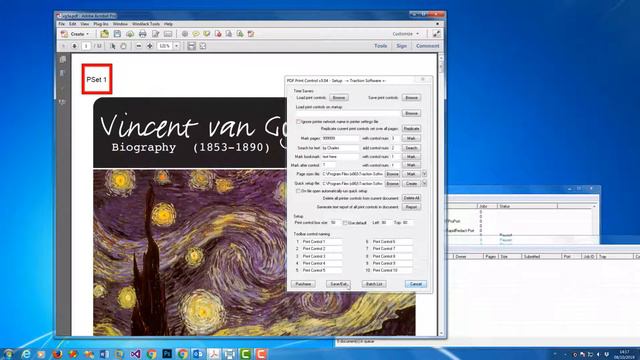
Task: Click the Replicate button
Action: pos(411,129)
